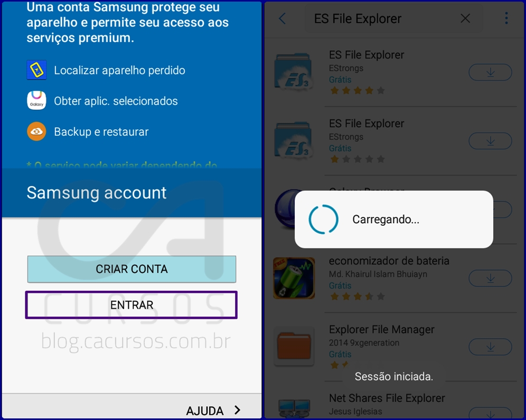The image size is (526, 420).
Task: Click the CRIAR CONTA button
Action: (x=131, y=269)
